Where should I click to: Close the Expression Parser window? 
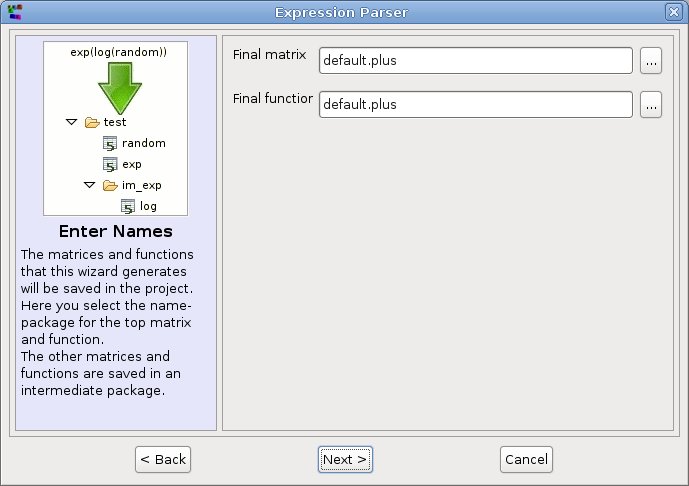point(673,11)
